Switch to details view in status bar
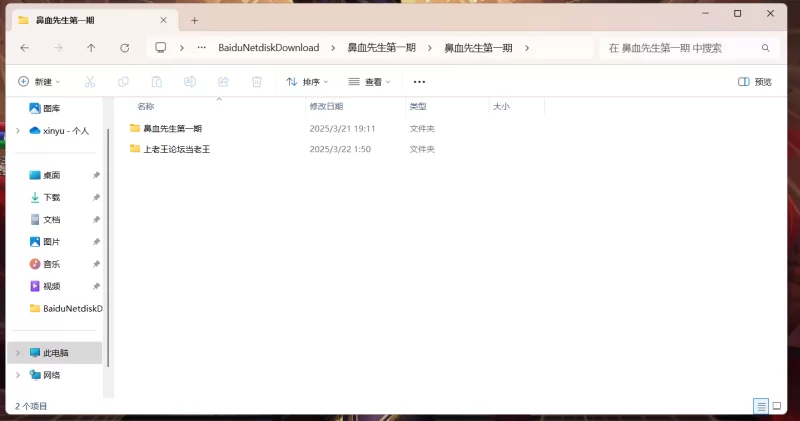Screen dimensions: 800x421 (x=761, y=406)
